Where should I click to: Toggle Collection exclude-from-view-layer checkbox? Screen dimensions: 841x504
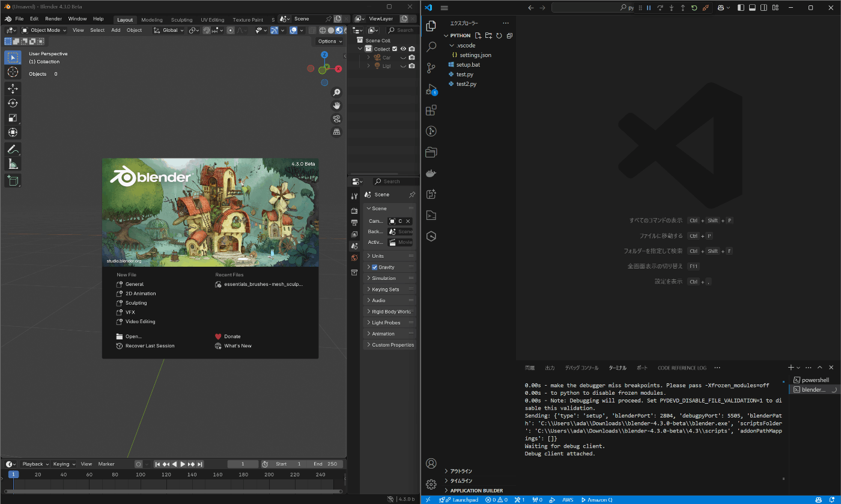(x=395, y=49)
